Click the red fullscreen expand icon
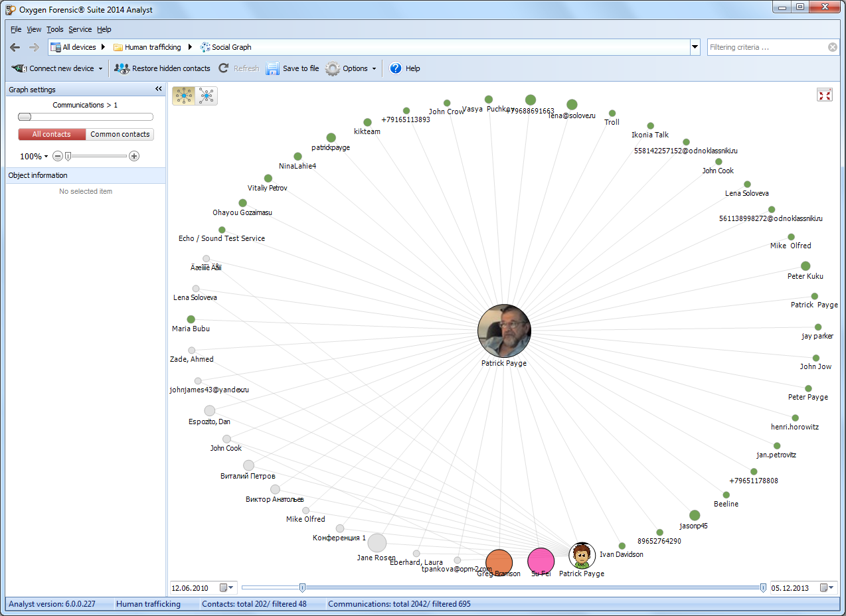This screenshot has width=846, height=616. (x=825, y=96)
